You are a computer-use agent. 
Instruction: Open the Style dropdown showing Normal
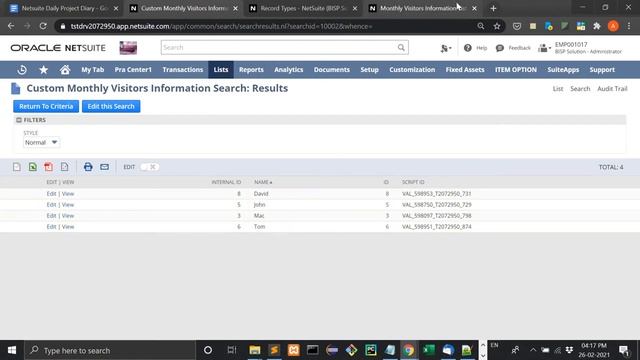pyautogui.click(x=41, y=142)
